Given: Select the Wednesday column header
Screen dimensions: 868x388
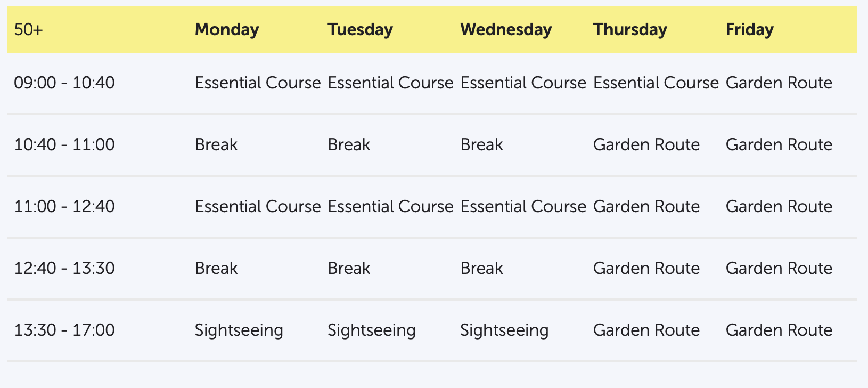Looking at the screenshot, I should tap(506, 30).
